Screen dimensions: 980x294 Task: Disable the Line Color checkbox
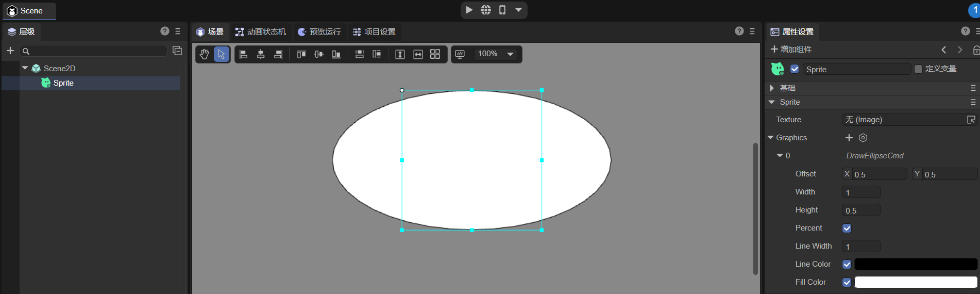point(847,264)
